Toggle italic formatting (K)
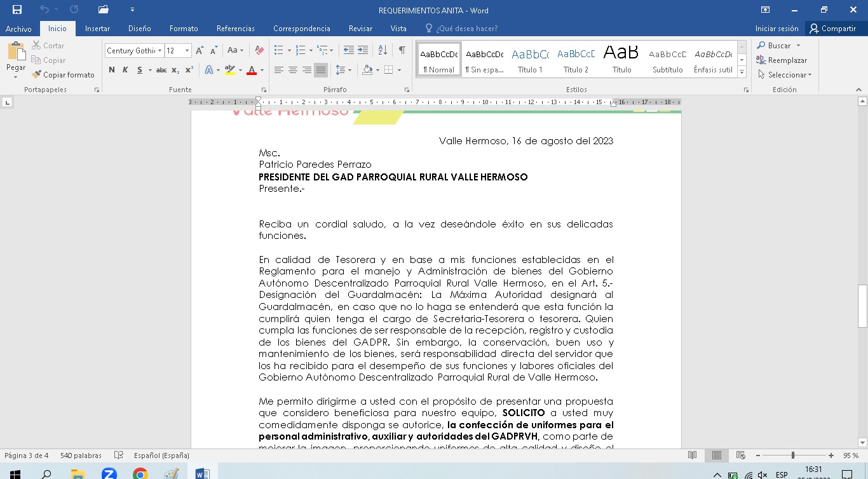Screen dimensions: 868x479 click(x=125, y=70)
